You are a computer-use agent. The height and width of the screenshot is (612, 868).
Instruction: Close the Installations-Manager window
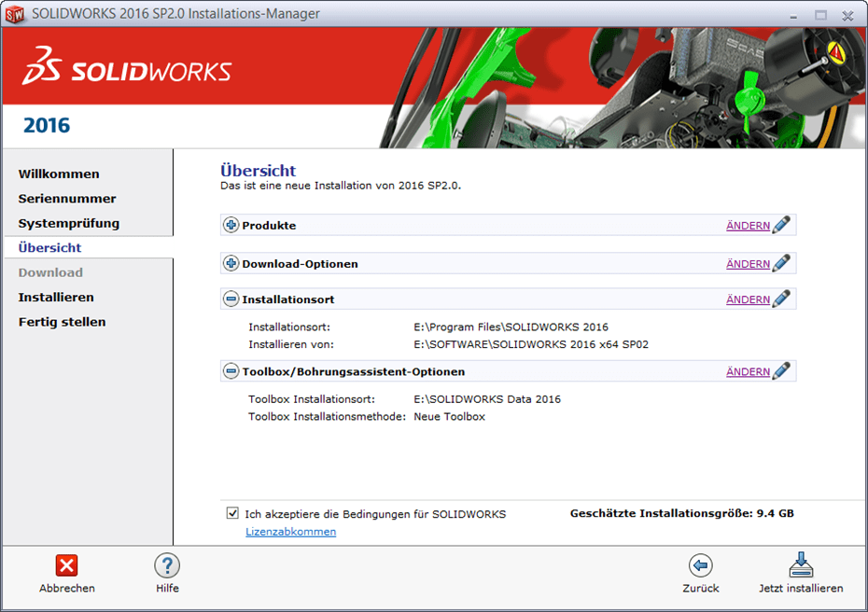coord(847,16)
